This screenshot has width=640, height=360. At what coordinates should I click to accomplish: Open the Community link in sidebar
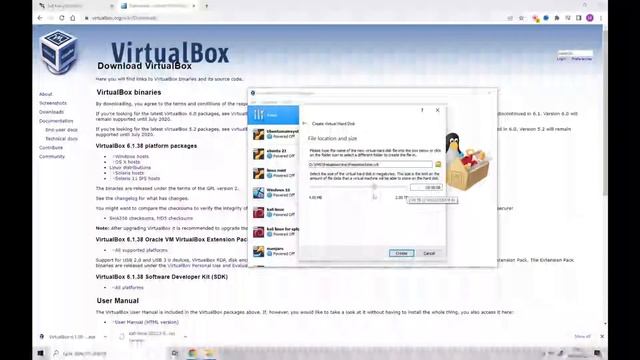pyautogui.click(x=52, y=156)
